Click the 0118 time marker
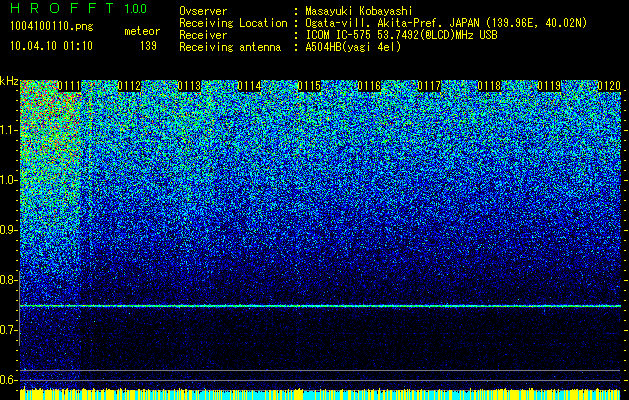 click(x=489, y=86)
